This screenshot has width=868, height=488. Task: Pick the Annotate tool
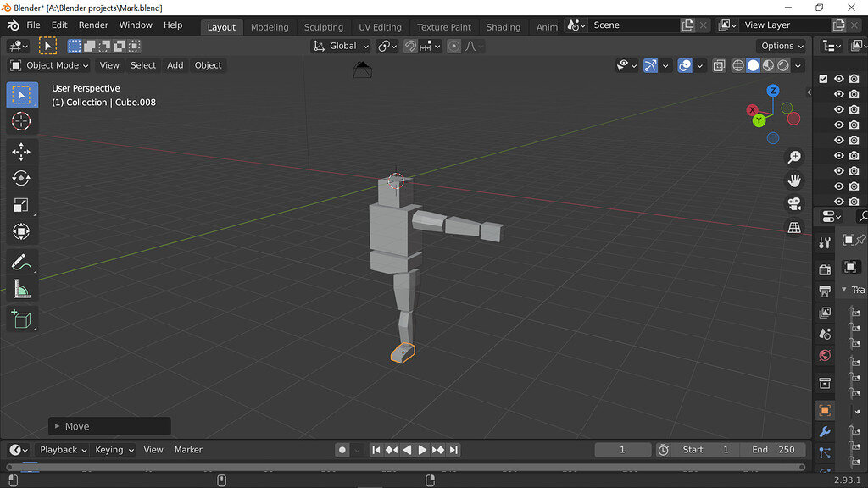21,261
